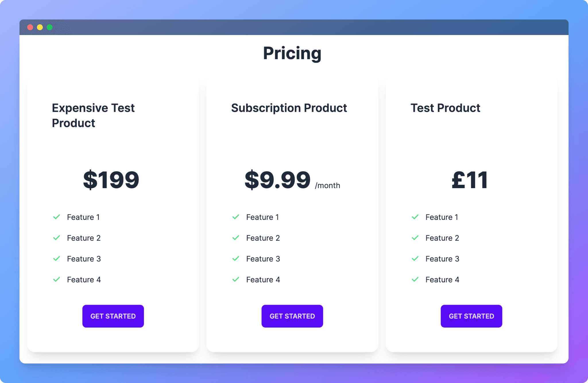588x383 pixels.
Task: Select Feature 3 checkmark in Test Product card
Action: pos(415,258)
